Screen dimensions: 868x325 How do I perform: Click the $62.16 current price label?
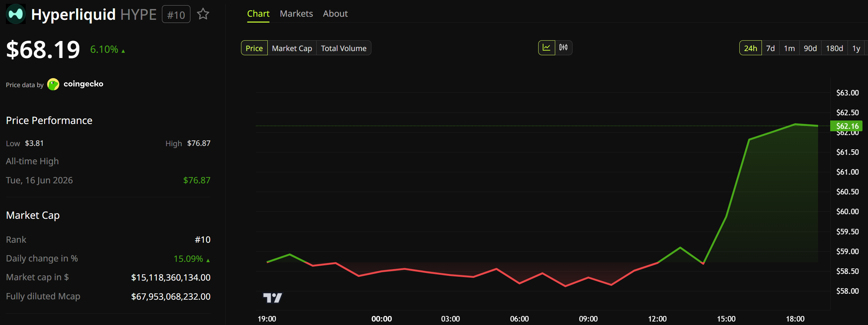[846, 126]
